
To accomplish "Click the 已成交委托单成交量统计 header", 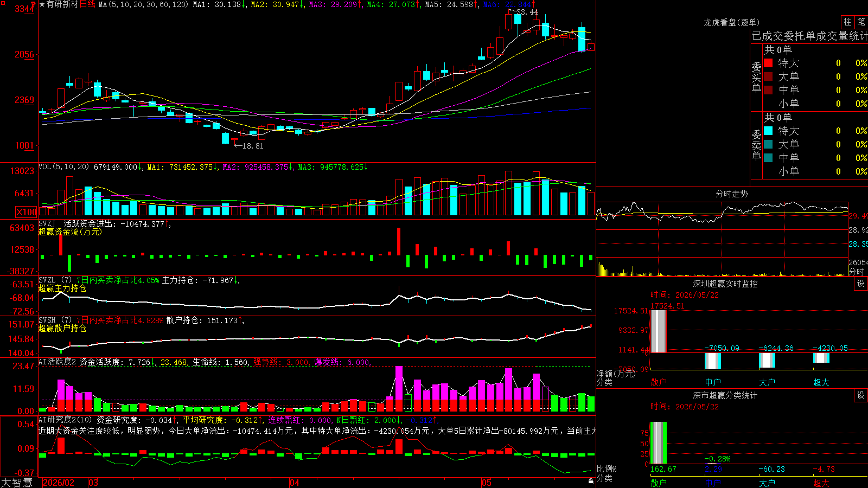I will pos(809,36).
